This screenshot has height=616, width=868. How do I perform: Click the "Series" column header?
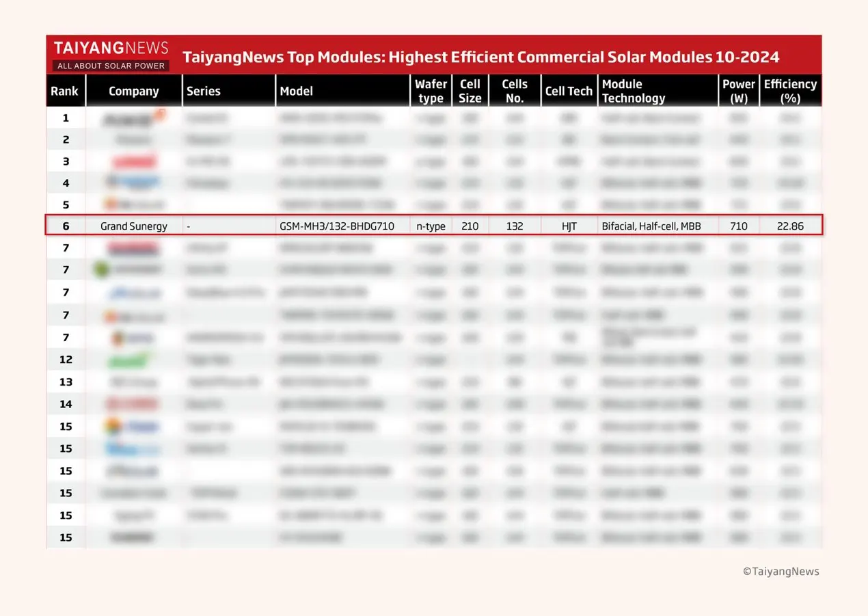(204, 91)
